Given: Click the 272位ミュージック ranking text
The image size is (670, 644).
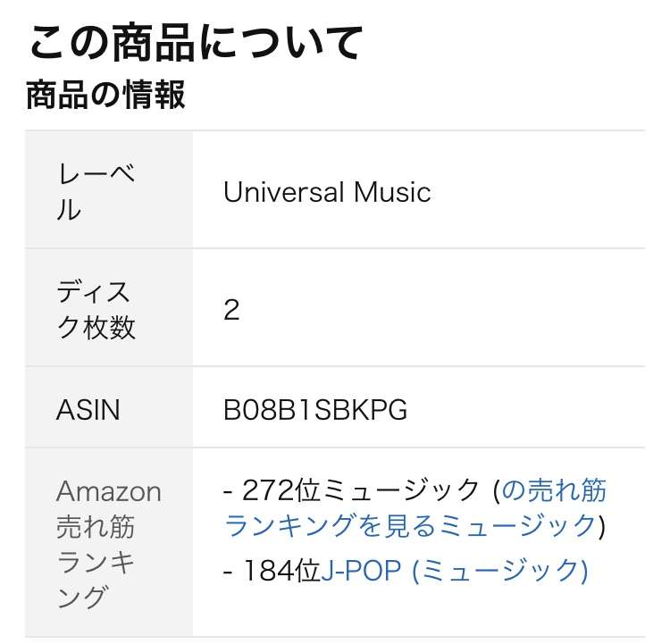Looking at the screenshot, I should pos(360,489).
